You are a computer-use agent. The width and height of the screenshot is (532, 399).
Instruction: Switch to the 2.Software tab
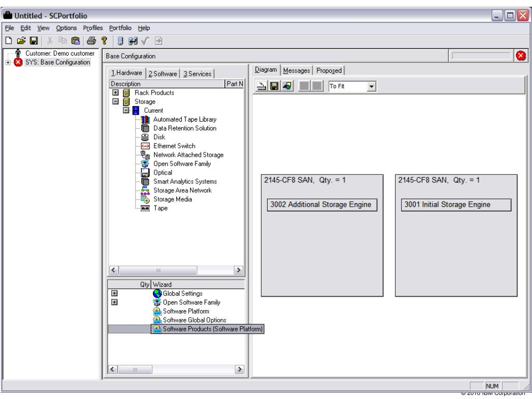click(163, 74)
